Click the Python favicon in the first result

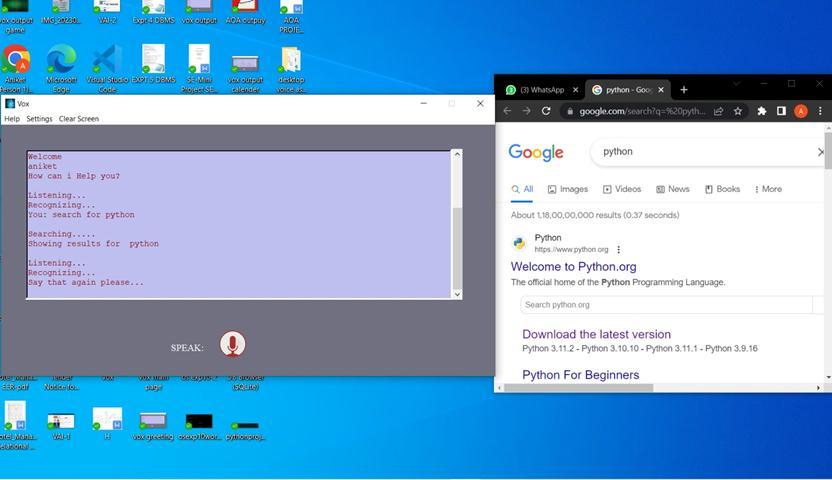point(519,243)
